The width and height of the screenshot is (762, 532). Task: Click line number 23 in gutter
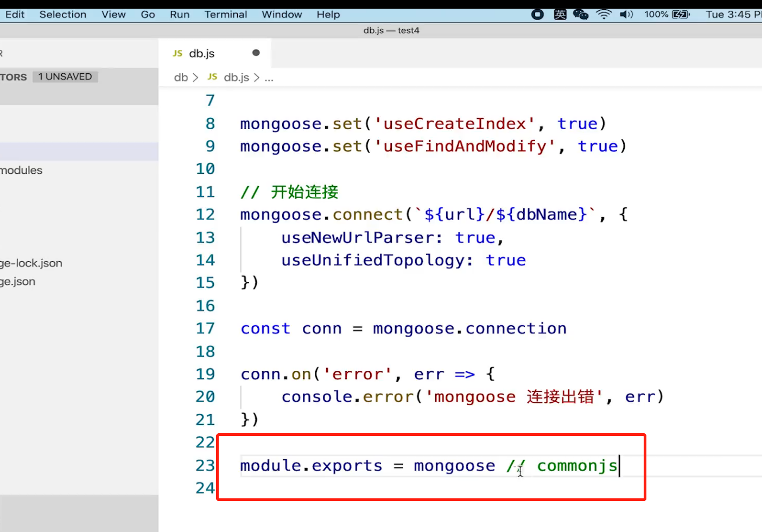pos(205,465)
